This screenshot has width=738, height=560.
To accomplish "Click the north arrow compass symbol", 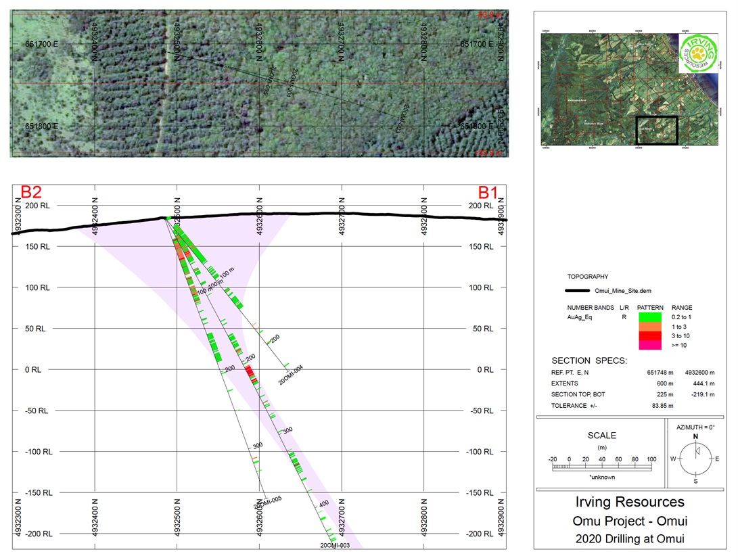I will pyautogui.click(x=695, y=457).
